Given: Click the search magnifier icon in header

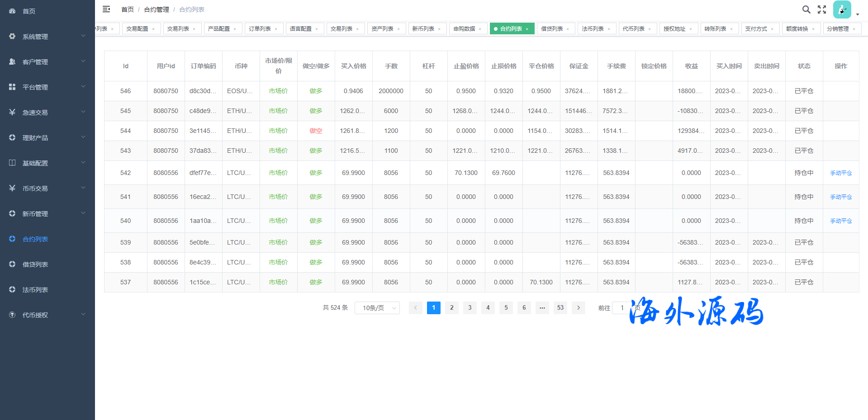Looking at the screenshot, I should (806, 9).
